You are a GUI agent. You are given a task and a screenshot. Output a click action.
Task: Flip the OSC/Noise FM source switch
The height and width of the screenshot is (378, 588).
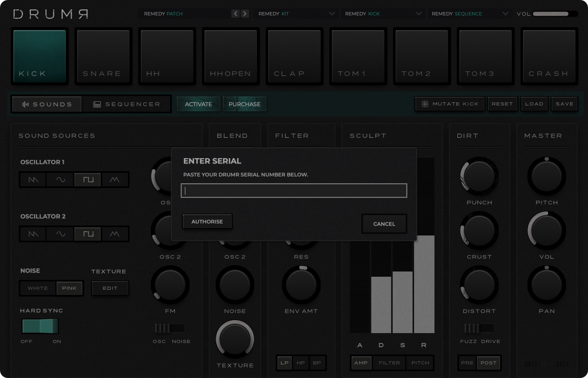[x=170, y=328]
